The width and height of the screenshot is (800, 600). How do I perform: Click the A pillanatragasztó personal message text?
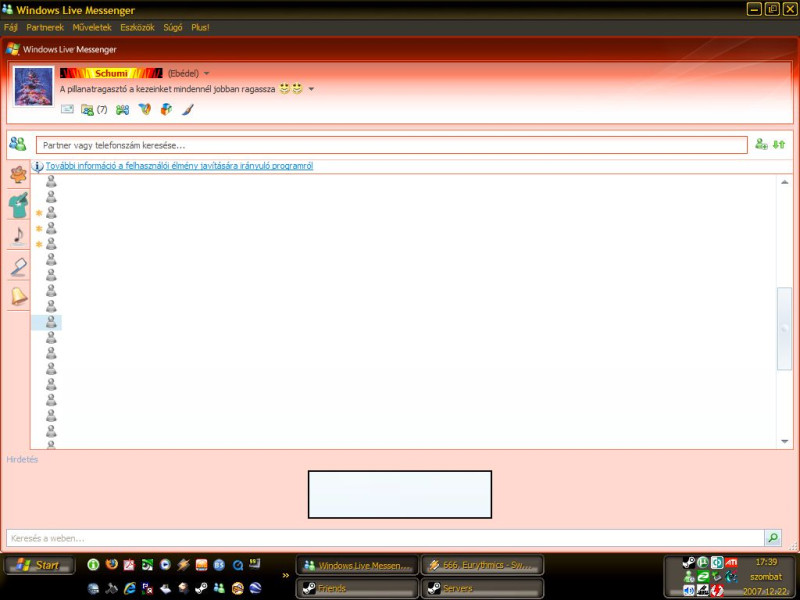pyautogui.click(x=167, y=89)
